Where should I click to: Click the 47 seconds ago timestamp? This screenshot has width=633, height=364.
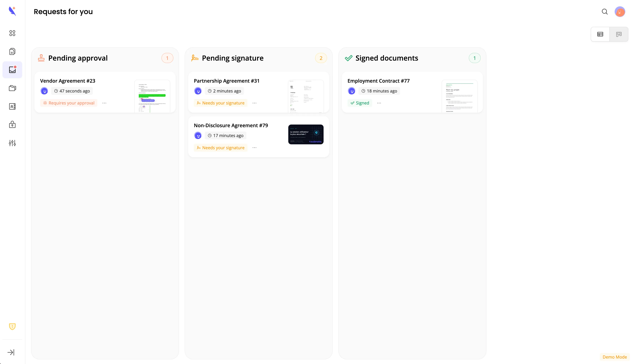72,91
